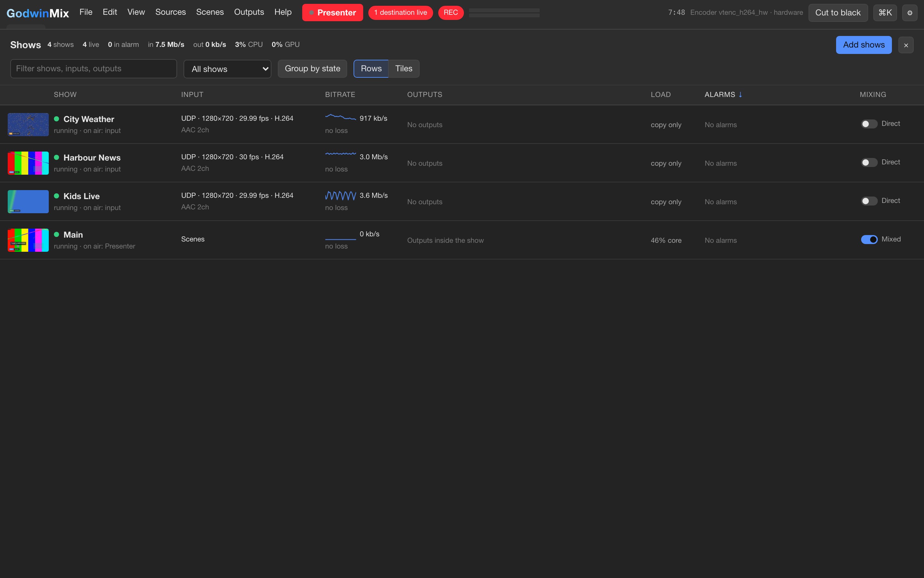
Task: Open the Outputs menu
Action: click(x=249, y=12)
